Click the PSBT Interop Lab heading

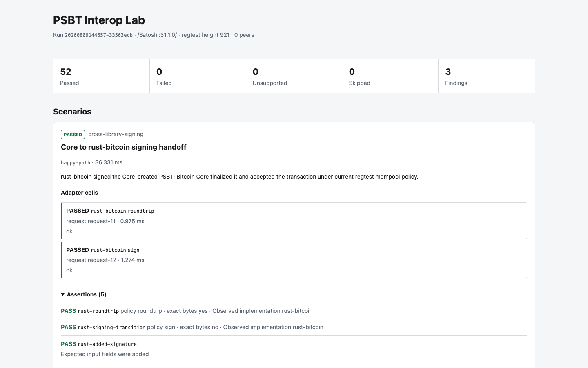(x=99, y=20)
